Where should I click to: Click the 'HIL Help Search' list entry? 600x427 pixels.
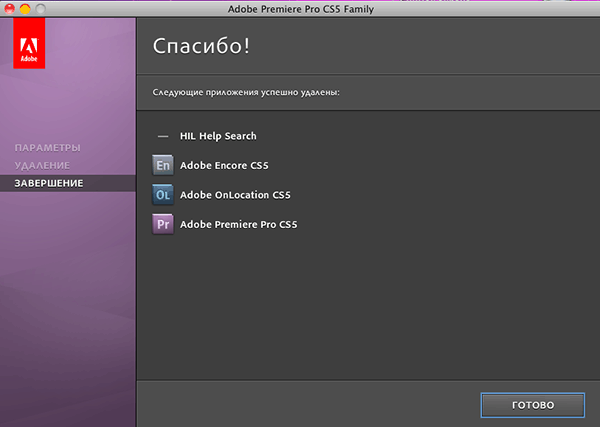pos(218,136)
